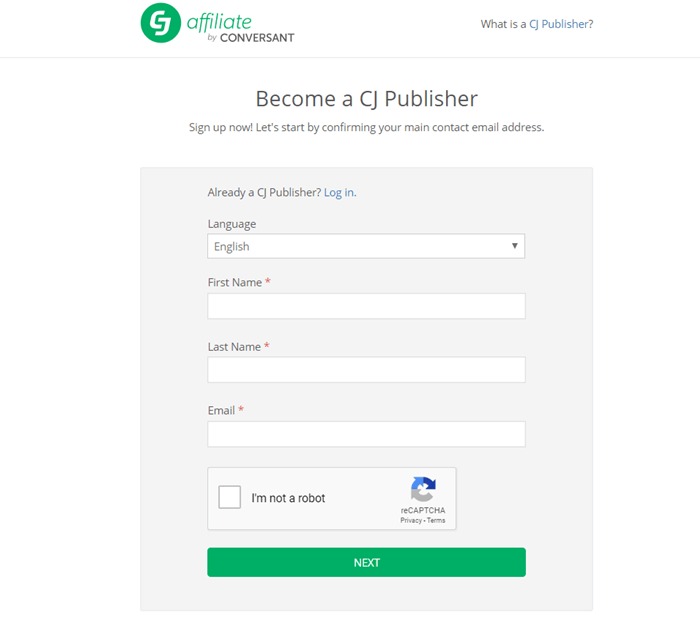Image resolution: width=700 pixels, height=617 pixels.
Task: Focus the First Name input field
Action: click(366, 306)
